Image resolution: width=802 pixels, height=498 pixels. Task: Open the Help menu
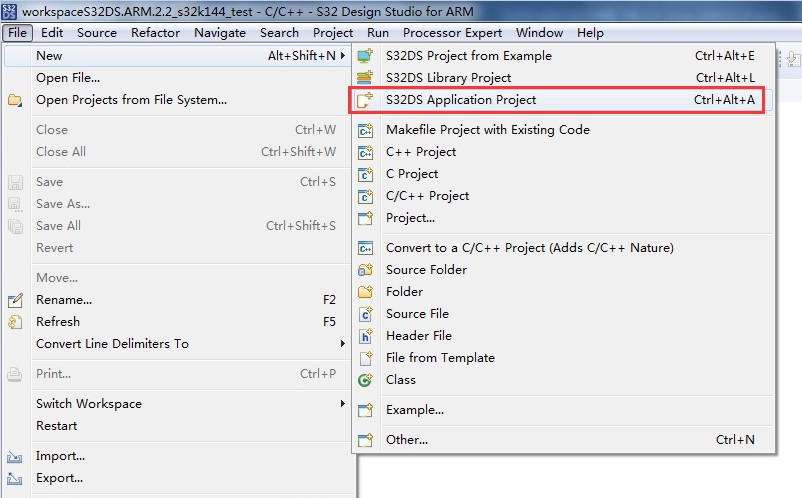[590, 33]
